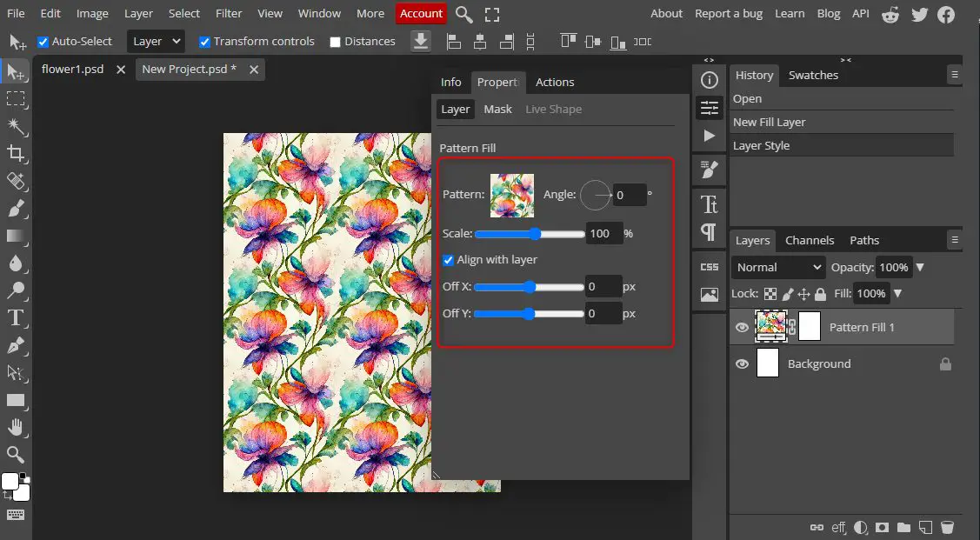Expand the pattern thumbnail picker
980x540 pixels.
tap(512, 195)
